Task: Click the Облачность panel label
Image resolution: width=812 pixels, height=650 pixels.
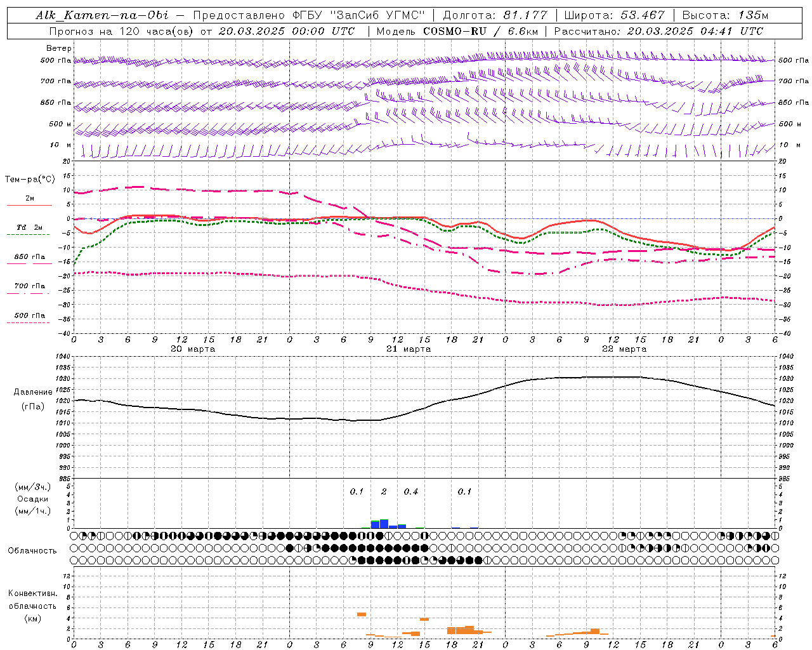Action: [x=32, y=550]
